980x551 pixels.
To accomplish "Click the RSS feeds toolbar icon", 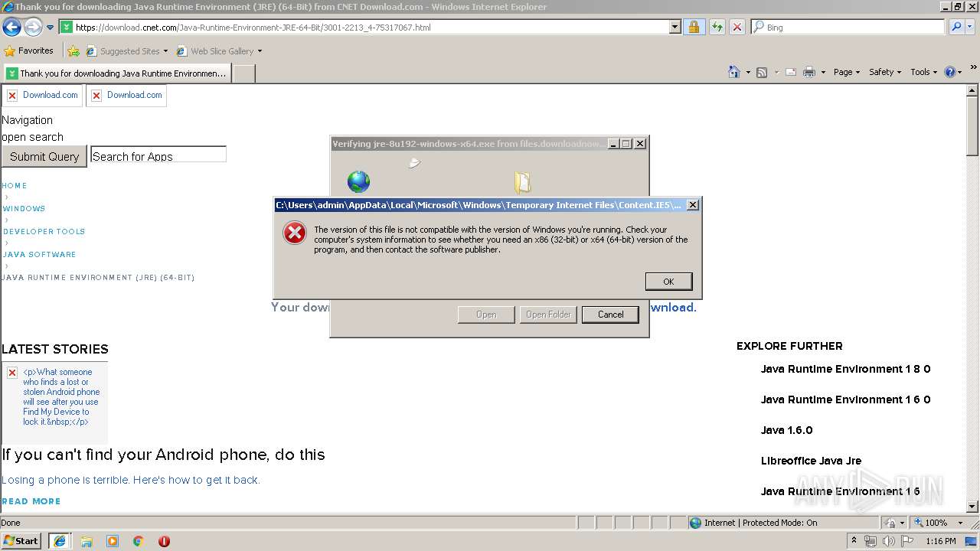I will [x=762, y=72].
